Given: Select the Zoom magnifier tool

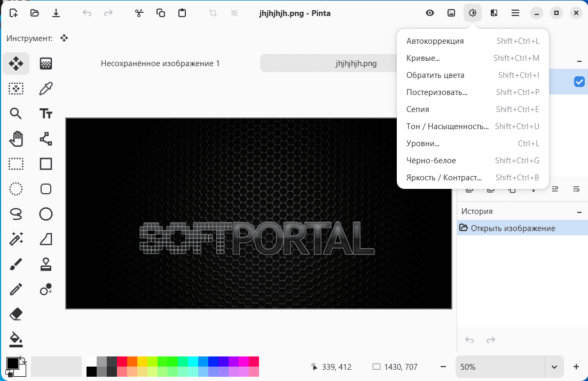Looking at the screenshot, I should [16, 114].
